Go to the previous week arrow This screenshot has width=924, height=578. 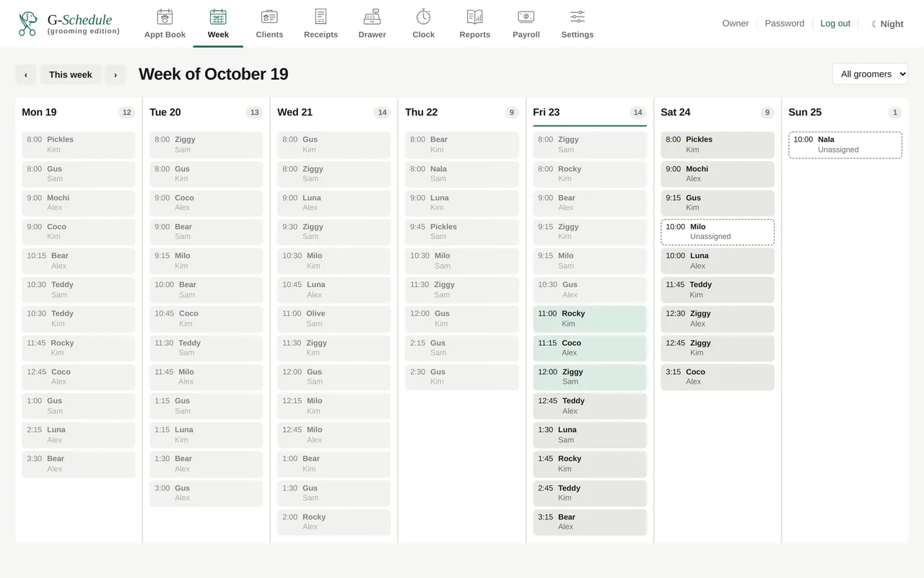click(26, 74)
